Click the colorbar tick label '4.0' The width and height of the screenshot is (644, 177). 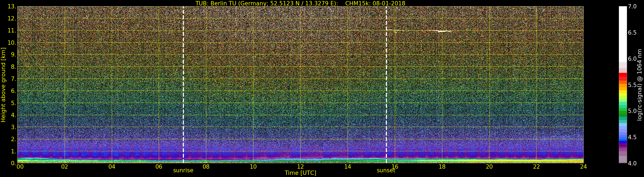point(632,163)
